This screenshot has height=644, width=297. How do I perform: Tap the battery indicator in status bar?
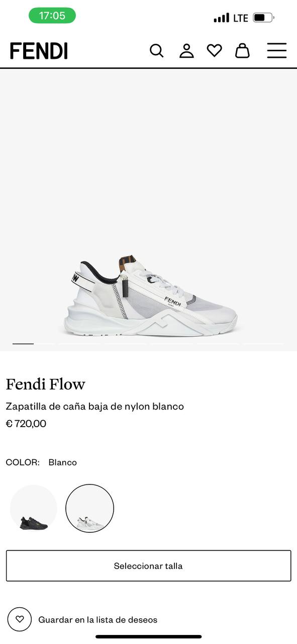point(263,18)
